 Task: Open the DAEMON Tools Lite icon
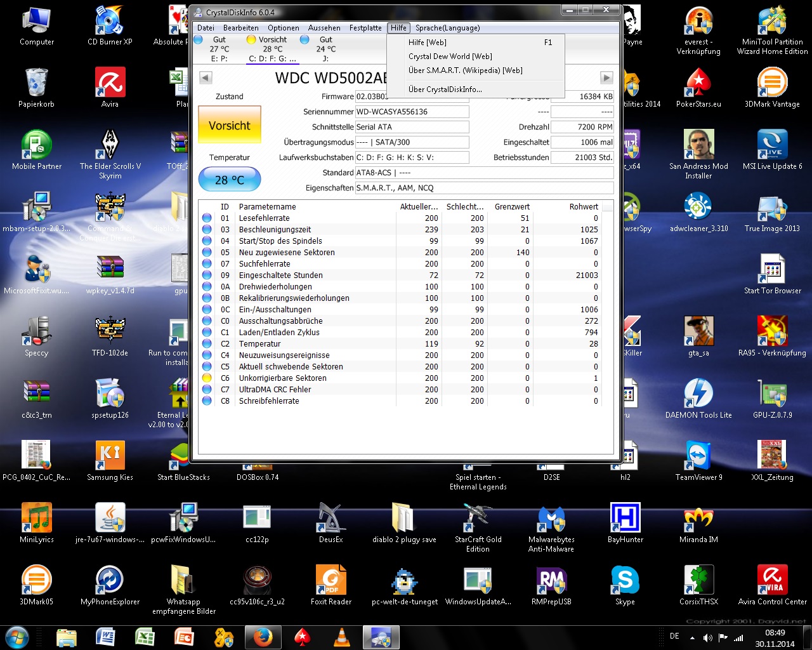coord(698,399)
